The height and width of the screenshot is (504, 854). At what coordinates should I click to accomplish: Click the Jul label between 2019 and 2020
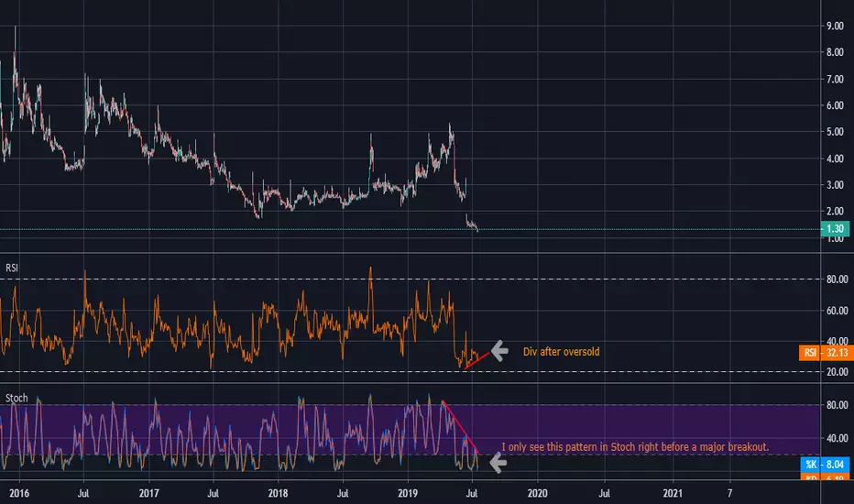pyautogui.click(x=472, y=493)
